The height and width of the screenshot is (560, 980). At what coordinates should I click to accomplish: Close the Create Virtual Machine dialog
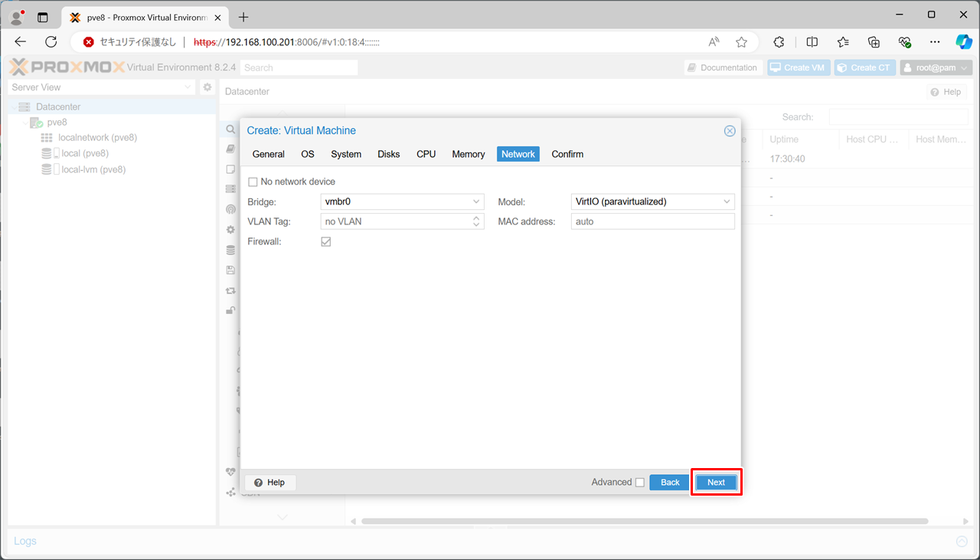click(x=730, y=131)
